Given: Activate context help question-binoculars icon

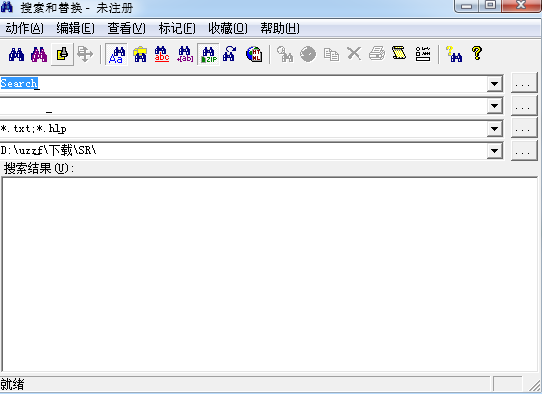Looking at the screenshot, I should pyautogui.click(x=454, y=54).
